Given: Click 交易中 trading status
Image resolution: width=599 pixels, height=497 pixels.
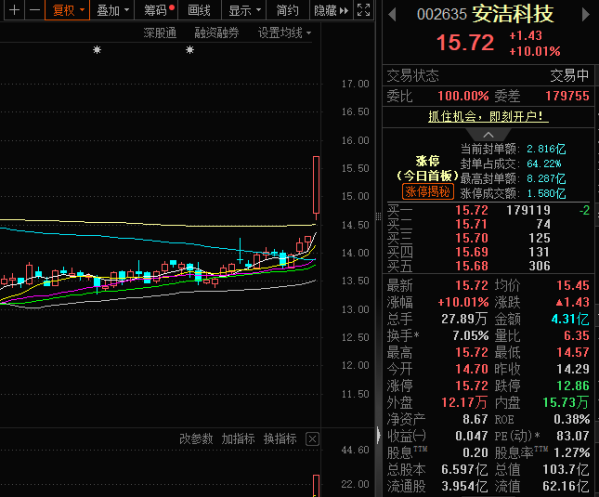Looking at the screenshot, I should point(570,75).
